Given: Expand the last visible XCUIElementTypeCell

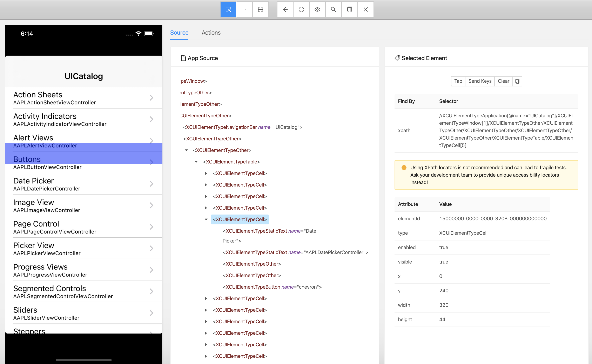Looking at the screenshot, I should (x=206, y=356).
